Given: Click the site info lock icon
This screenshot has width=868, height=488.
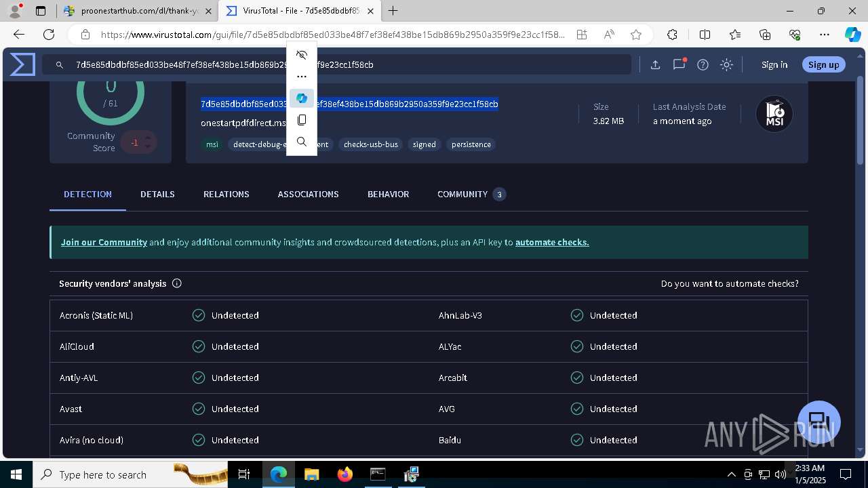Looking at the screenshot, I should (85, 35).
